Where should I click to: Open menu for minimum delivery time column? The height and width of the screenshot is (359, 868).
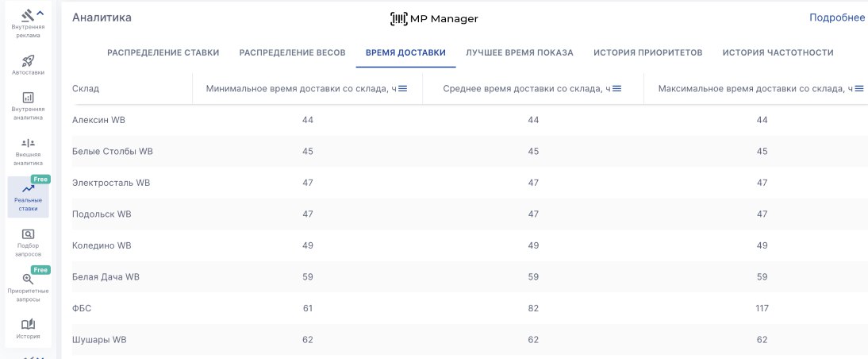[402, 88]
